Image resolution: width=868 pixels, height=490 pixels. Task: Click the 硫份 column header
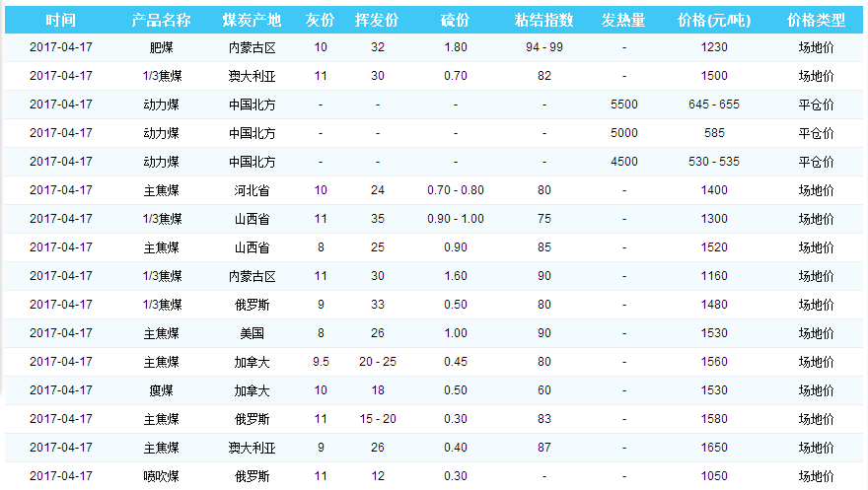(x=455, y=21)
